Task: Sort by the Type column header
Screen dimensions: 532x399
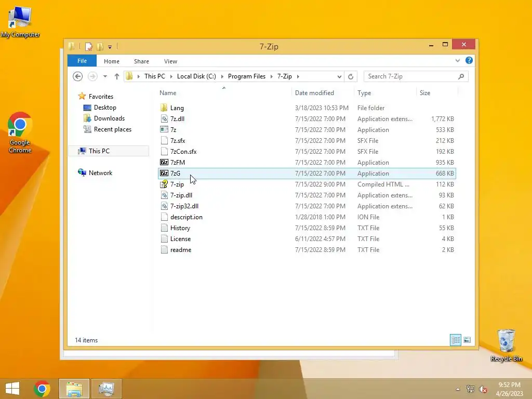Action: coord(364,92)
